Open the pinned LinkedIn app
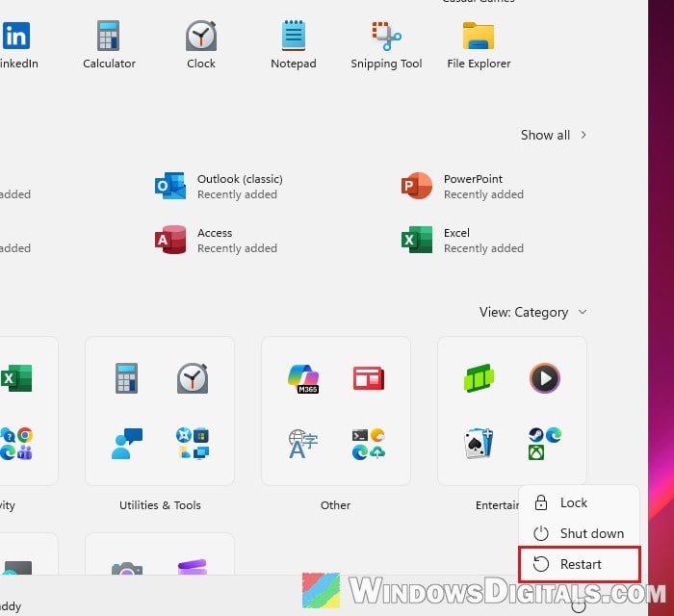 coord(17,44)
